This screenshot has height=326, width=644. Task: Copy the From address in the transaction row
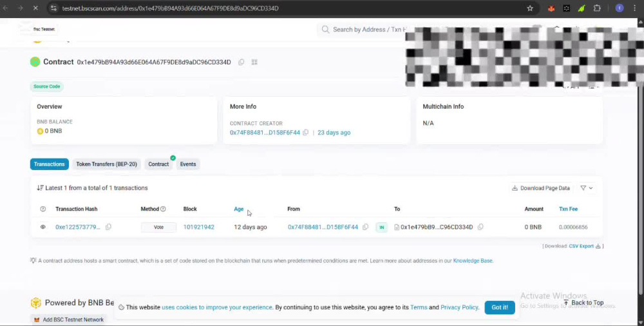click(365, 227)
